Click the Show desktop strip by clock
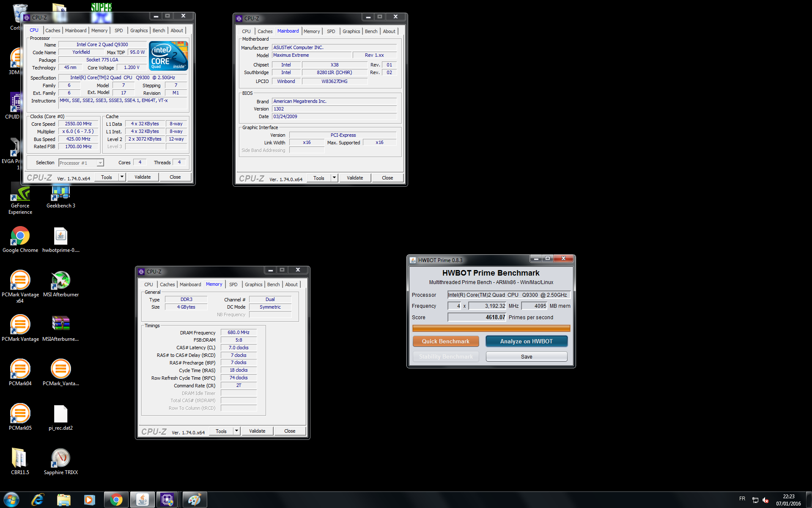The height and width of the screenshot is (508, 812). click(809, 500)
